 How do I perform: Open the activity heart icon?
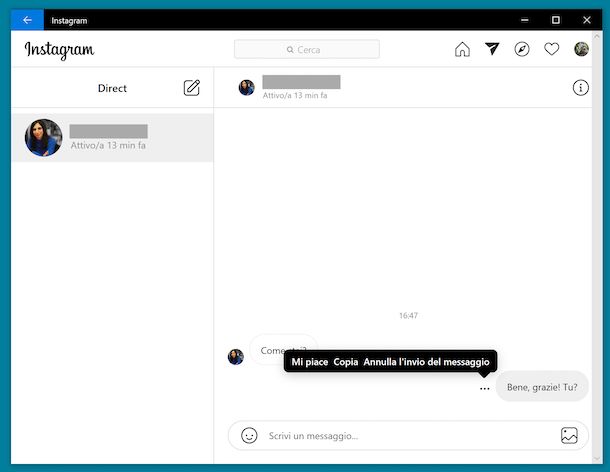[551, 49]
